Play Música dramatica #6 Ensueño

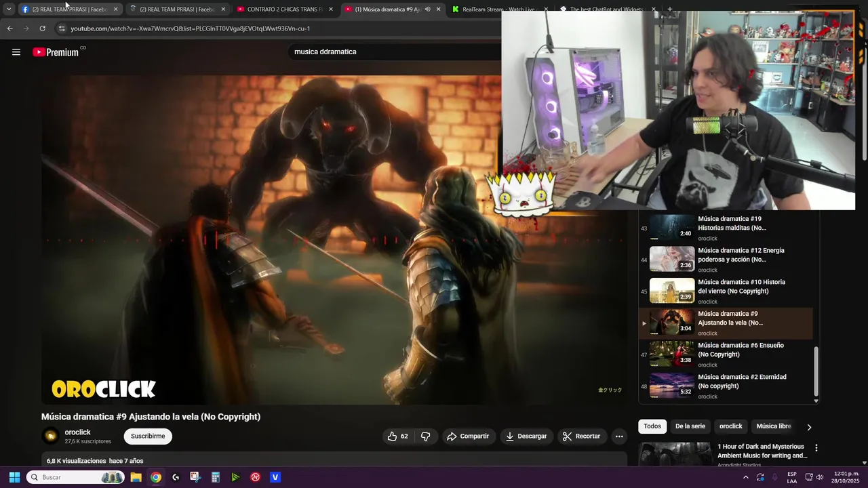pyautogui.click(x=726, y=354)
